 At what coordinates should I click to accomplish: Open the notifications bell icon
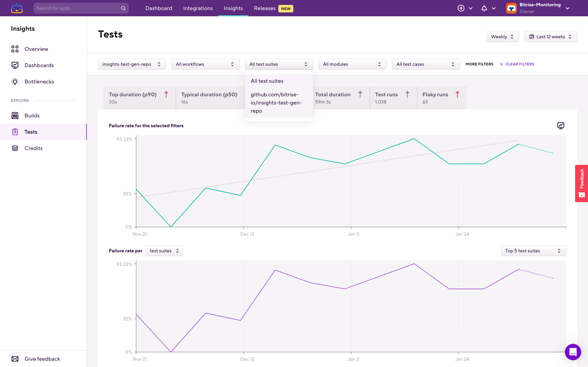coord(484,8)
